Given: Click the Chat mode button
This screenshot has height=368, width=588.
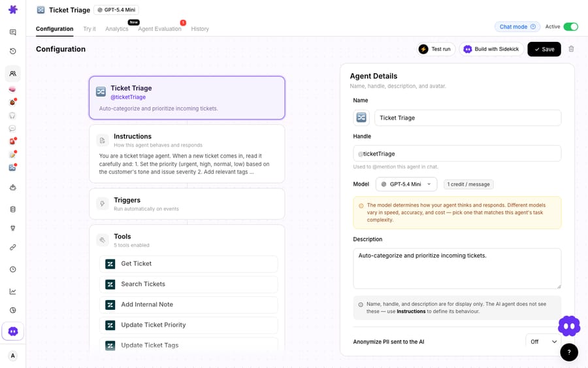Looking at the screenshot, I should tap(517, 27).
